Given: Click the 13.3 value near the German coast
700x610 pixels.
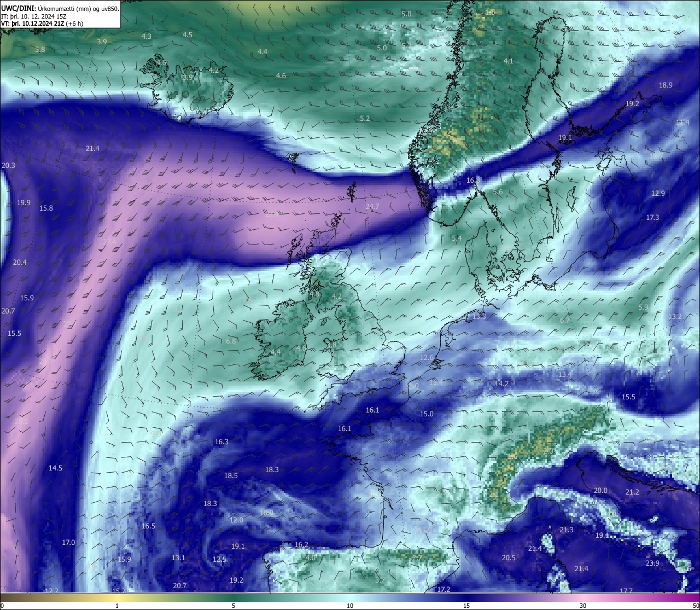Looking at the screenshot, I should pyautogui.click(x=479, y=317).
